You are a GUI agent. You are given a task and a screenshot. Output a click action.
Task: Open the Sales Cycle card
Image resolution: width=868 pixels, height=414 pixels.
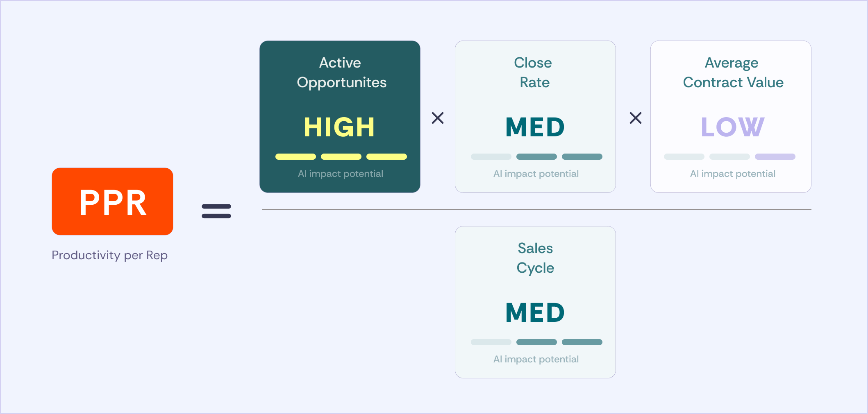535,302
